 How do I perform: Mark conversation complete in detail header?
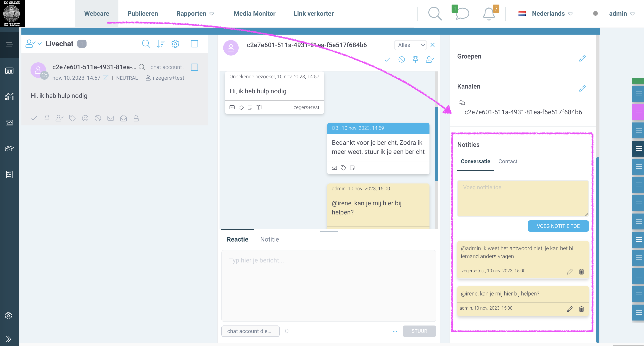tap(387, 59)
